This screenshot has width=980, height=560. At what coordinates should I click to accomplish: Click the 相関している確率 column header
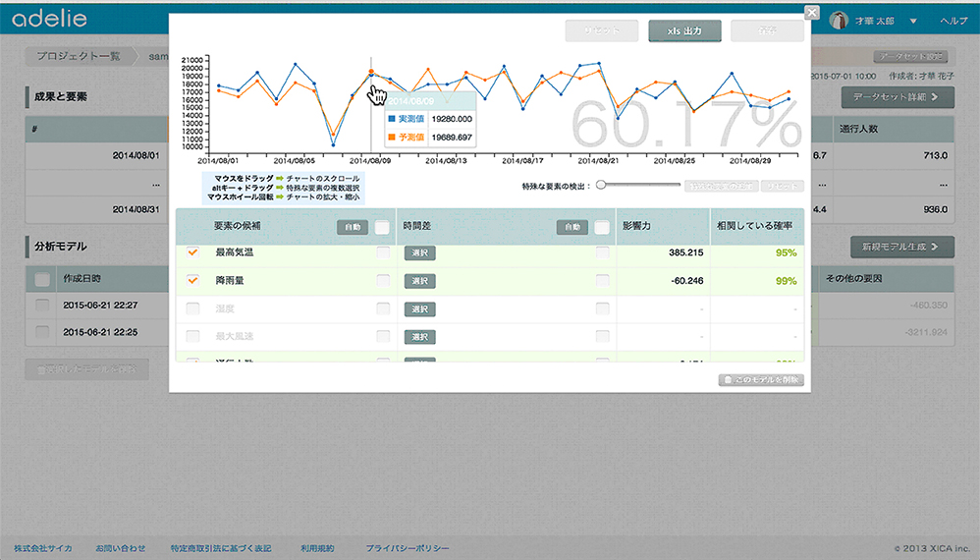(757, 226)
